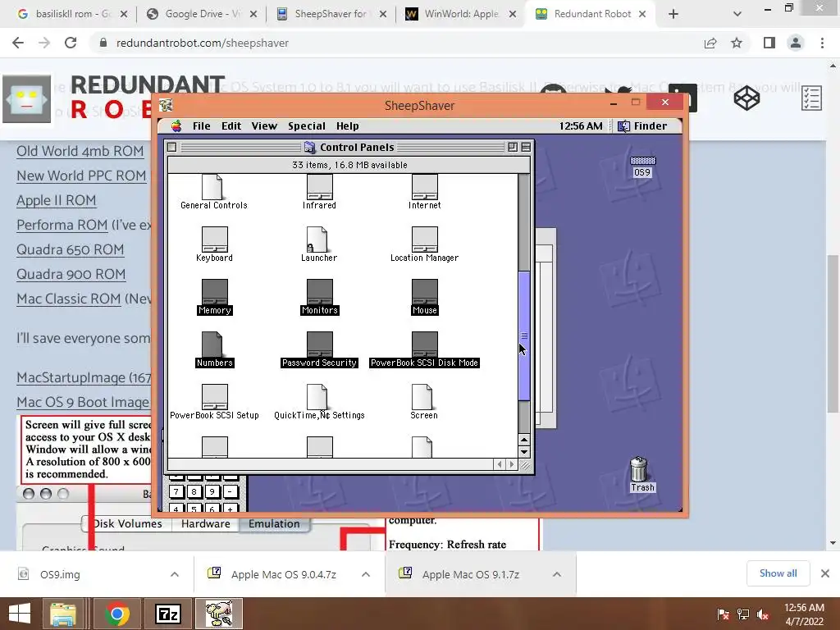Click the highlighted Monitors icon

pos(319,292)
